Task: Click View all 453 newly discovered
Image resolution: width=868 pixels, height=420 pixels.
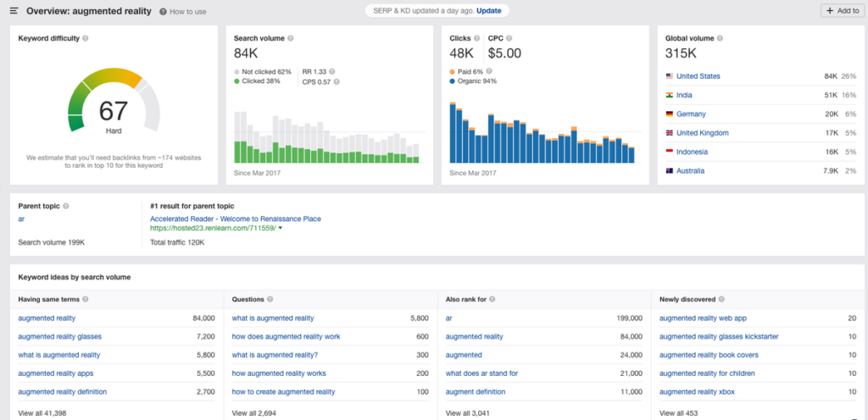Action: coord(679,413)
